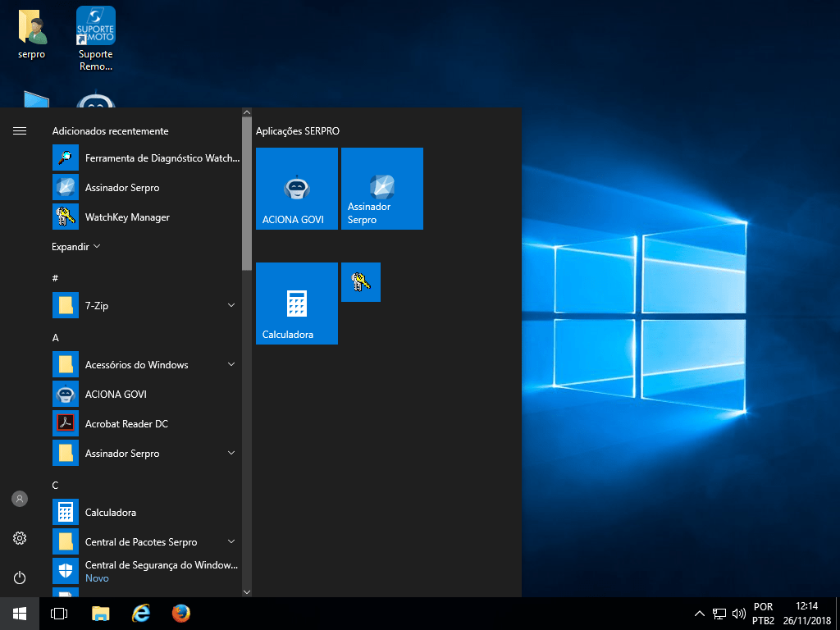
Task: Click the small WatchKey keys tile
Action: (x=360, y=282)
